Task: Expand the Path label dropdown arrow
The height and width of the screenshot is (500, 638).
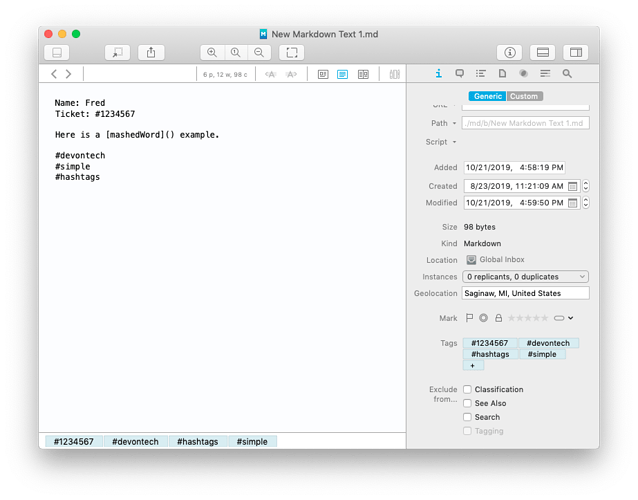Action: (454, 123)
